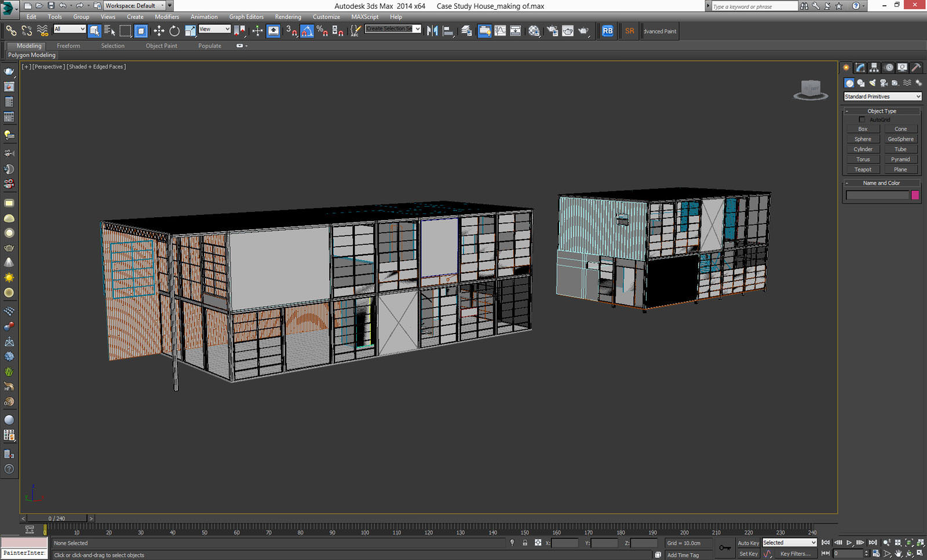Image resolution: width=927 pixels, height=560 pixels.
Task: Open the Graph Editors menu
Action: (246, 17)
